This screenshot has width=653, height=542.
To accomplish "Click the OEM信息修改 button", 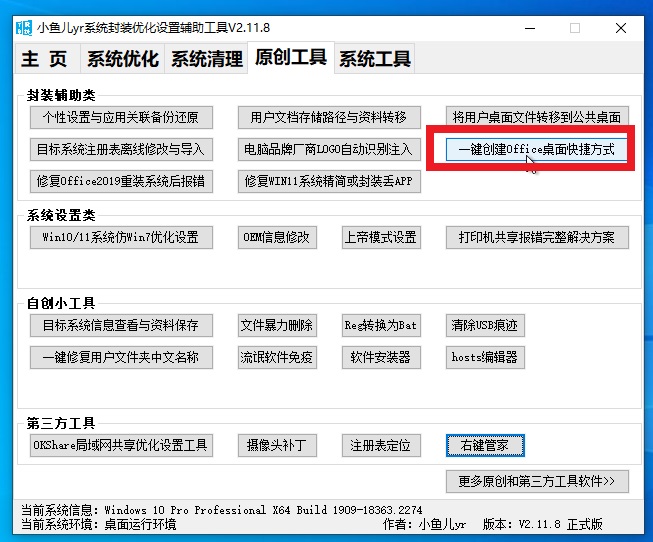I will 277,237.
